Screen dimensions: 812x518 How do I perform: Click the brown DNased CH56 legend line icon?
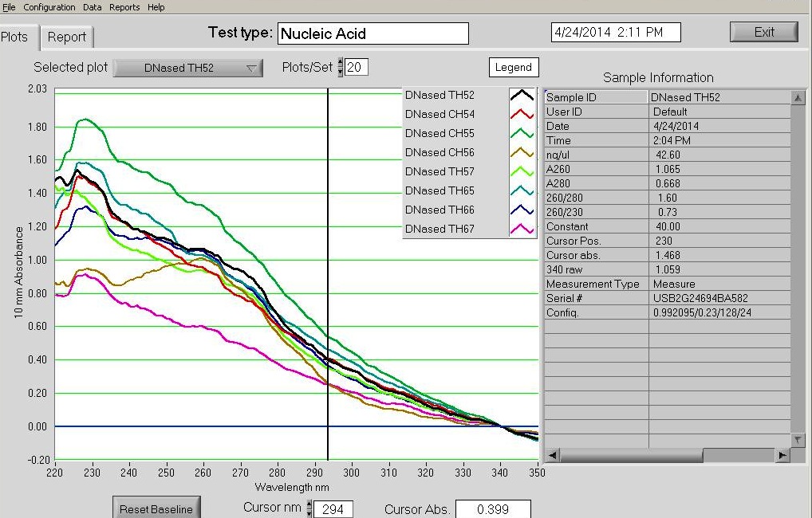click(522, 153)
